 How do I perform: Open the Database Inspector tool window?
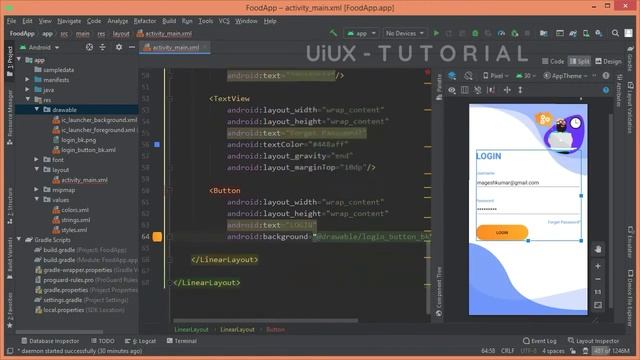50,341
